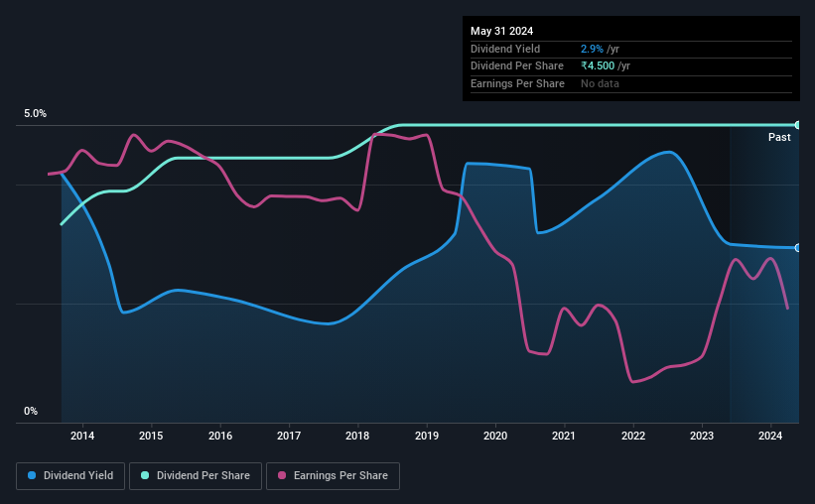This screenshot has height=504, width=815.
Task: Click the May 31 2024 tooltip date
Action: [501, 31]
